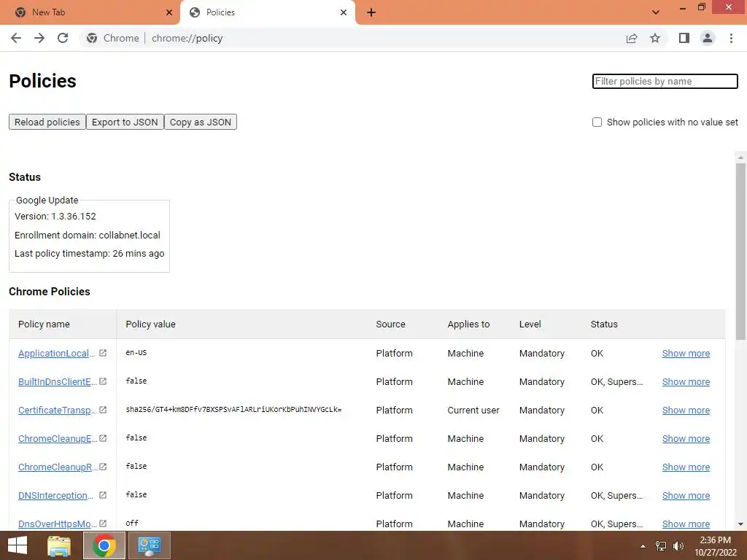This screenshot has width=747, height=560.
Task: Open the control panel taskbar app
Action: click(x=150, y=545)
